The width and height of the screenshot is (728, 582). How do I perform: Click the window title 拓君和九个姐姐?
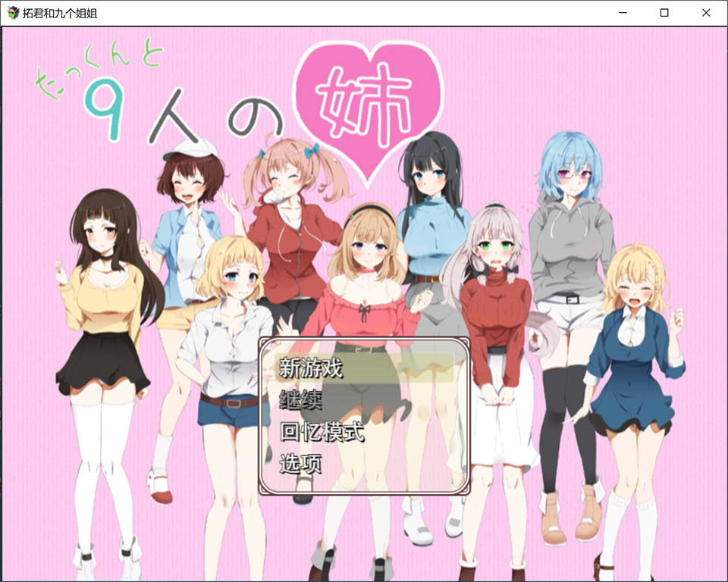(59, 13)
